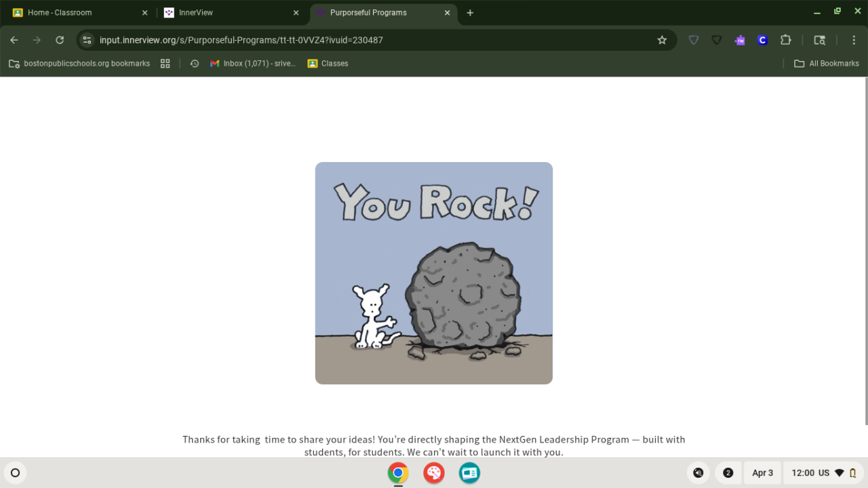This screenshot has width=868, height=488.
Task: Minimize the browser window
Action: tap(817, 12)
